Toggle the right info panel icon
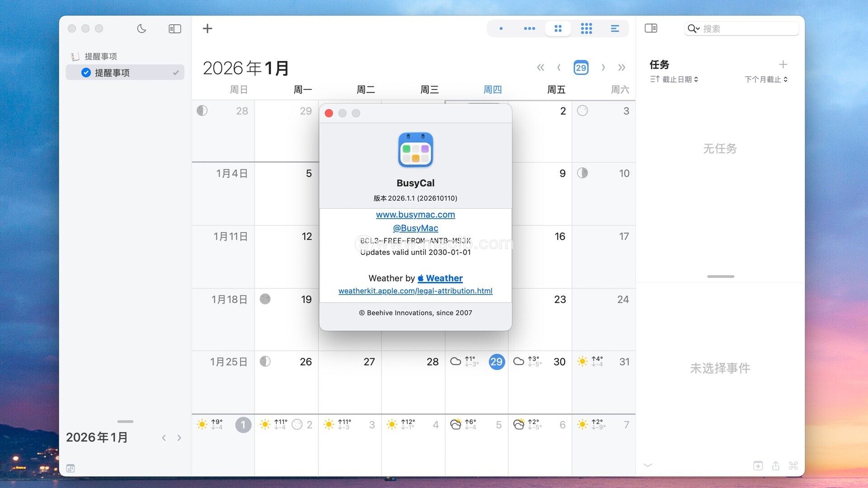 pos(651,28)
